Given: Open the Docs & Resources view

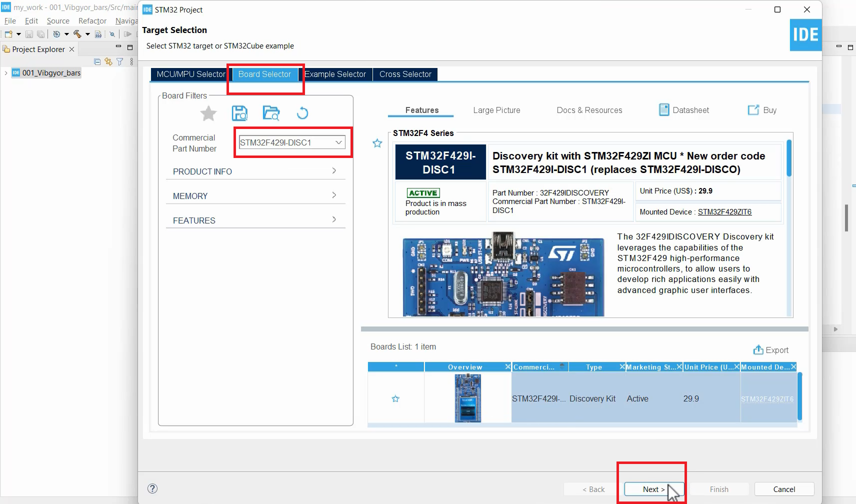Looking at the screenshot, I should [589, 110].
